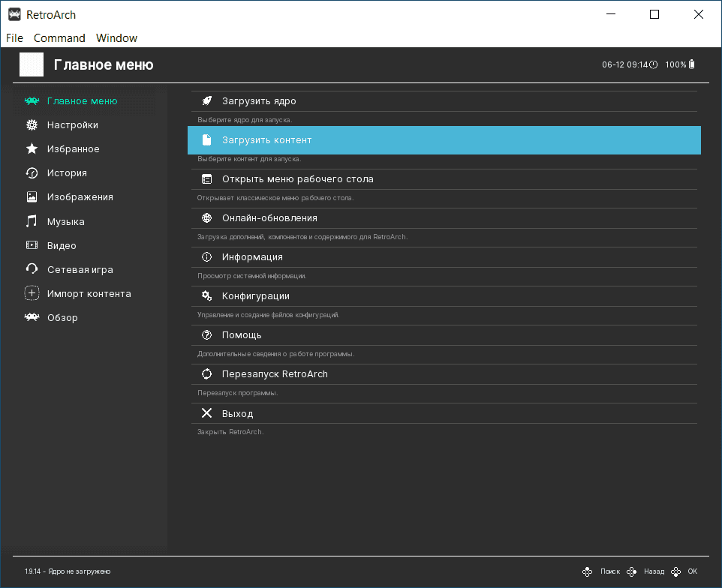Click the Поиск label in footer
The image size is (722, 588).
click(610, 571)
